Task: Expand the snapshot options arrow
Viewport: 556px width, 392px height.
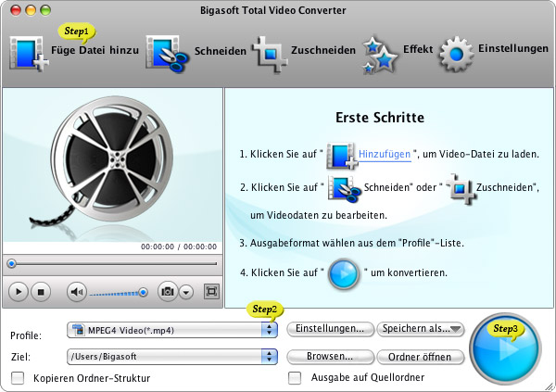Action: (x=186, y=292)
